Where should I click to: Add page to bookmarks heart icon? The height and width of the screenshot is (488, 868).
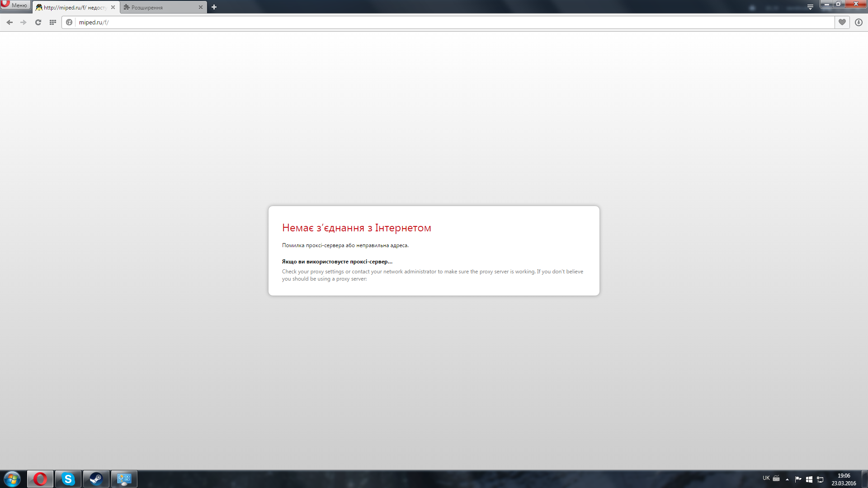point(842,22)
